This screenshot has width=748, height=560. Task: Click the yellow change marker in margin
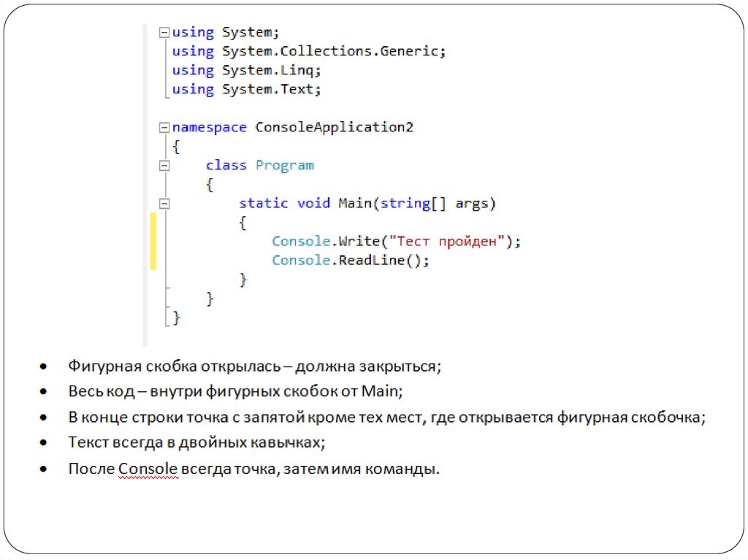153,242
